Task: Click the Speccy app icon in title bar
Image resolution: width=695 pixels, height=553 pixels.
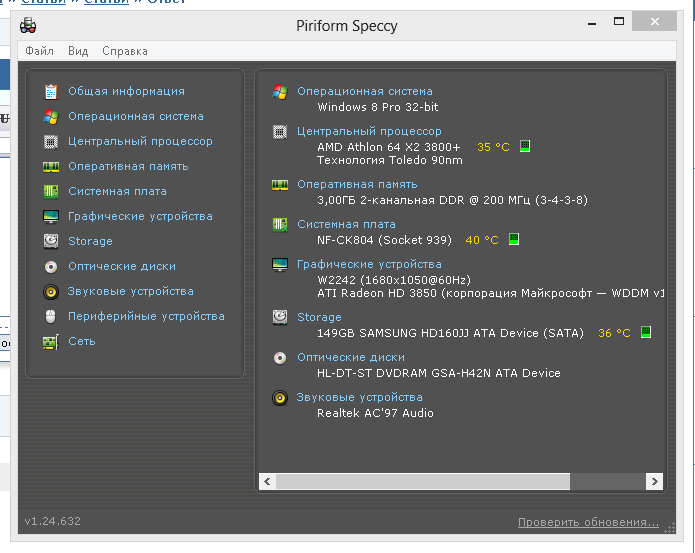Action: pyautogui.click(x=28, y=26)
